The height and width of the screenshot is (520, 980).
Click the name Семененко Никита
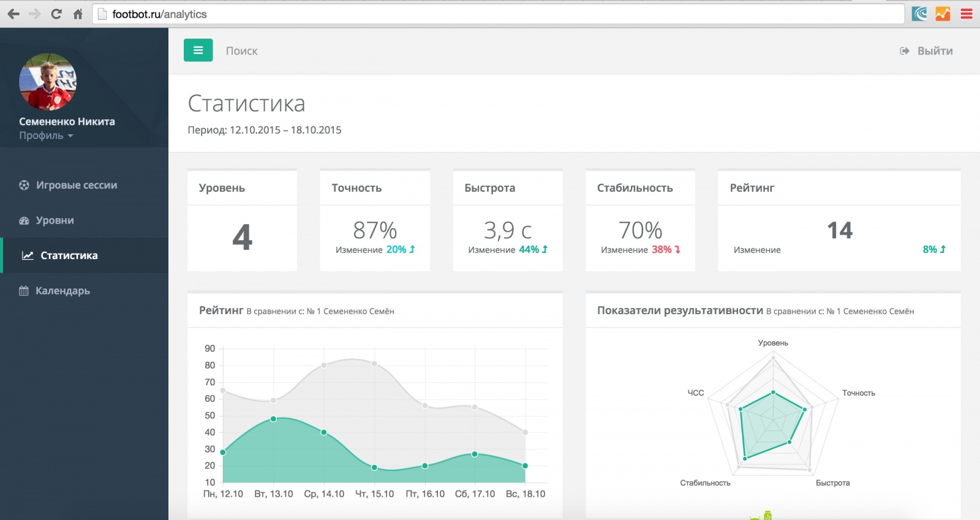click(x=67, y=121)
